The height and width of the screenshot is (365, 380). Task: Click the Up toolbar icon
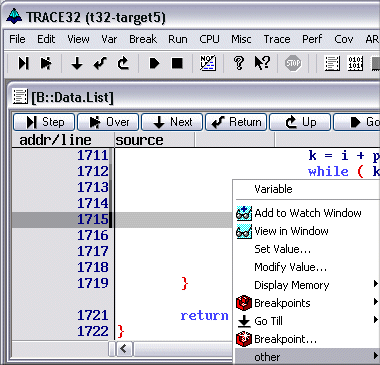click(x=123, y=63)
